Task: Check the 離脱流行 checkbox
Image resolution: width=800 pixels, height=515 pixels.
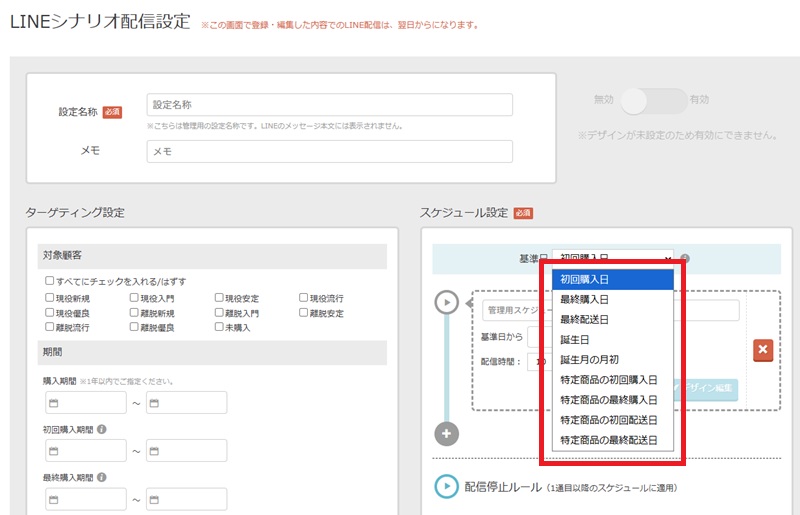Action: (x=49, y=326)
